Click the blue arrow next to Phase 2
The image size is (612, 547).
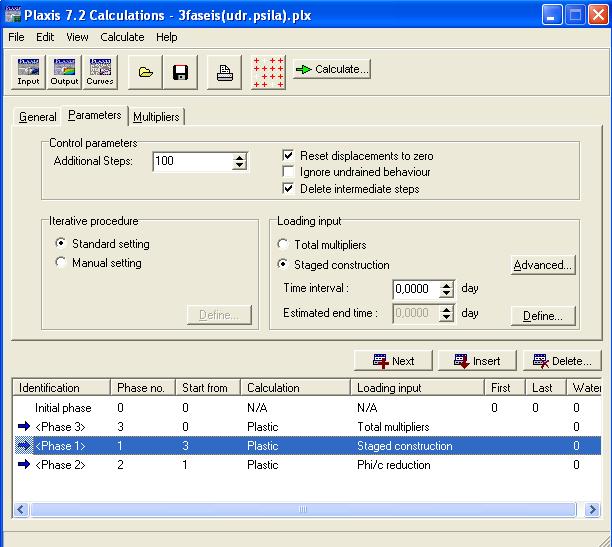[24, 464]
